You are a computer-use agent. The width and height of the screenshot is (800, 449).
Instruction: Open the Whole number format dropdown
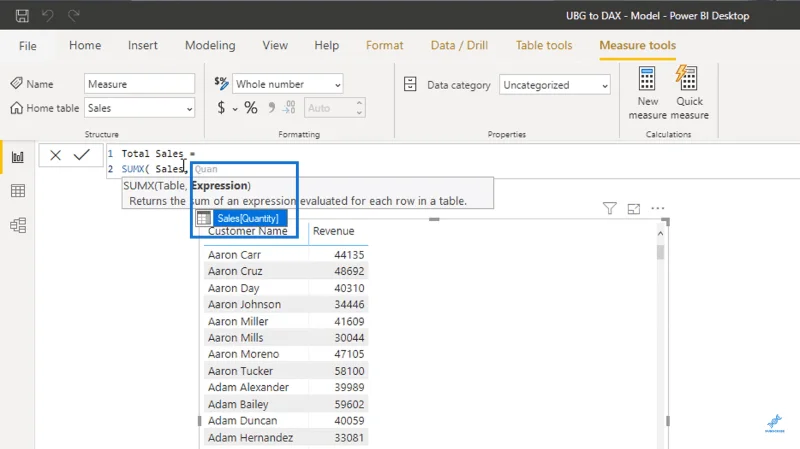tap(288, 84)
